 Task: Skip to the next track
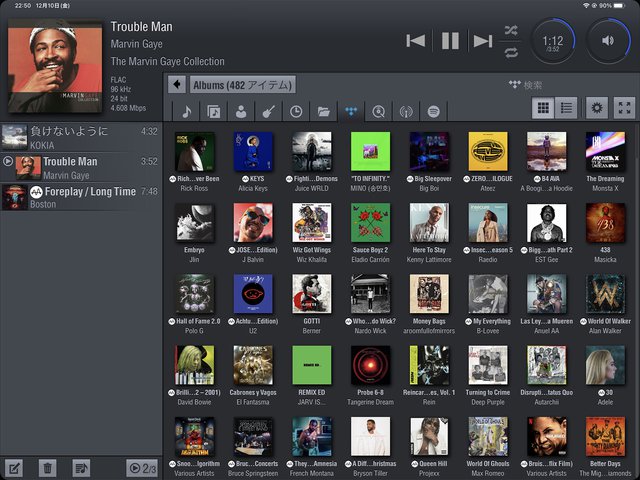(x=483, y=41)
